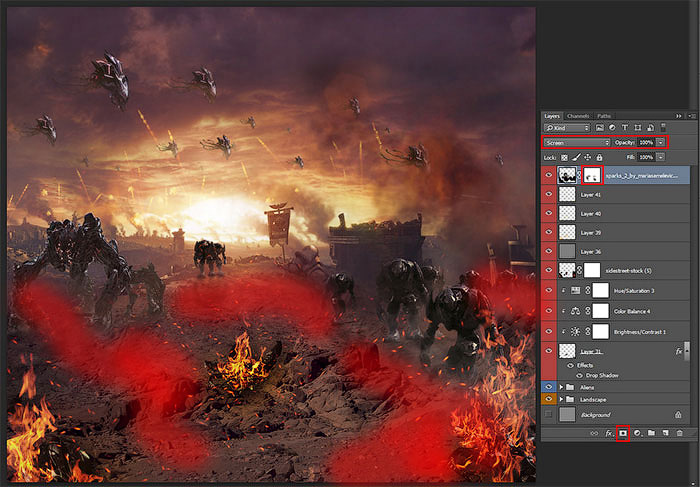Create new fill or adjustment layer
Screen dimensions: 700x487
tap(638, 433)
